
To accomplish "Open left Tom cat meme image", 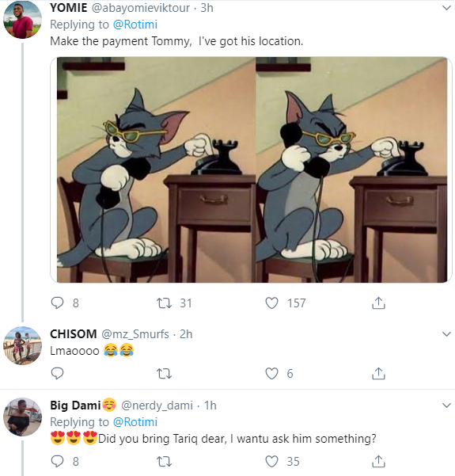I will 156,169.
